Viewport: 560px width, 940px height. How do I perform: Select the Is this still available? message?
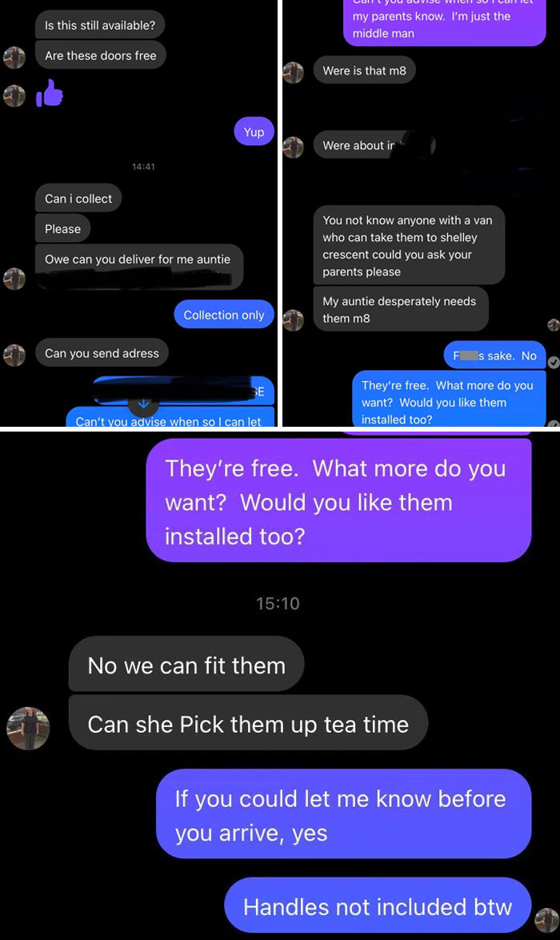pyautogui.click(x=100, y=25)
